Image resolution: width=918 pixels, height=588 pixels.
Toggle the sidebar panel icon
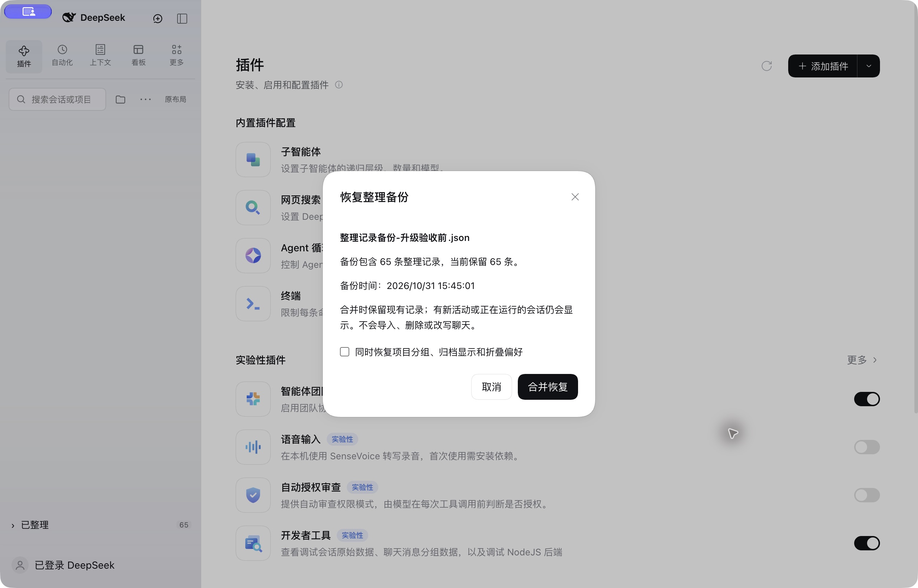(182, 18)
